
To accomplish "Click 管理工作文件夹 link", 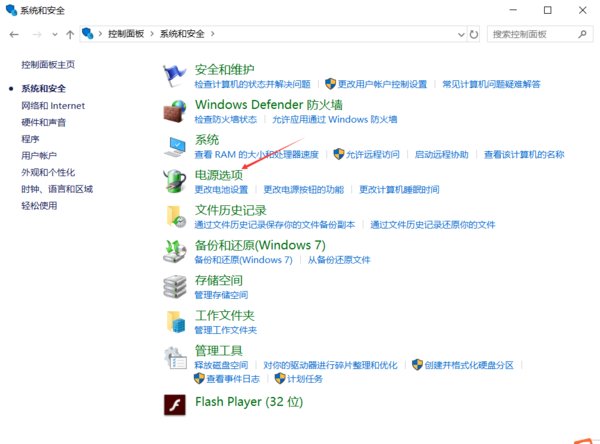I will (226, 330).
